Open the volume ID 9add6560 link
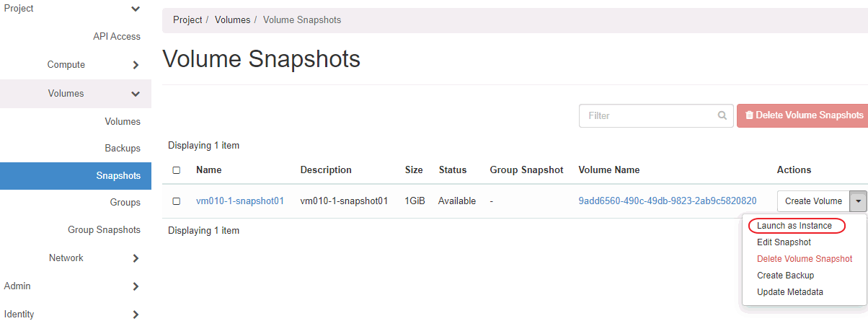The width and height of the screenshot is (868, 321). click(667, 201)
